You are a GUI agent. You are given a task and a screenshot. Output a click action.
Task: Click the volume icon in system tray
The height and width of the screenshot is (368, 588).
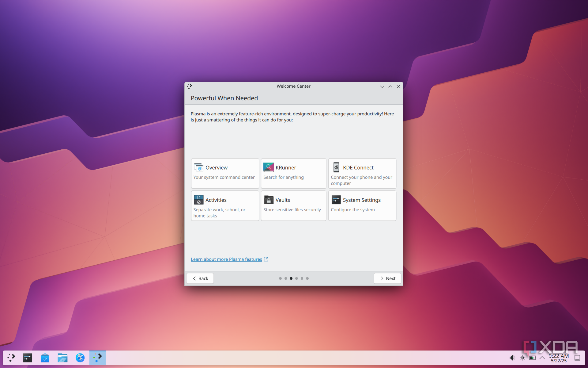tap(512, 358)
